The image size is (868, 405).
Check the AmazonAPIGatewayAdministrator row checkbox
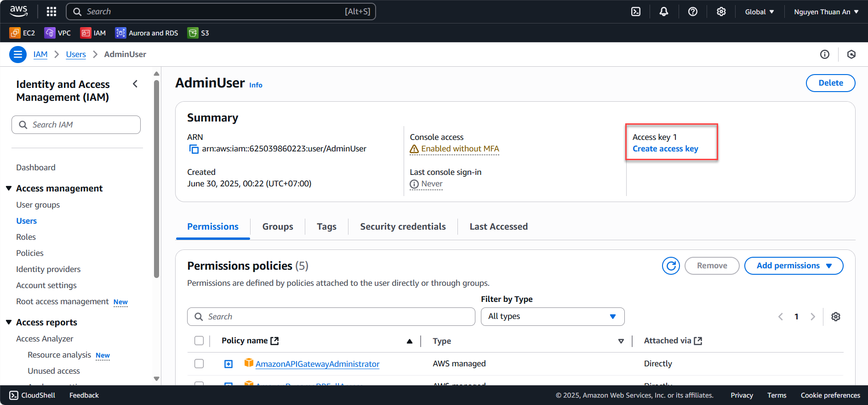[199, 364]
